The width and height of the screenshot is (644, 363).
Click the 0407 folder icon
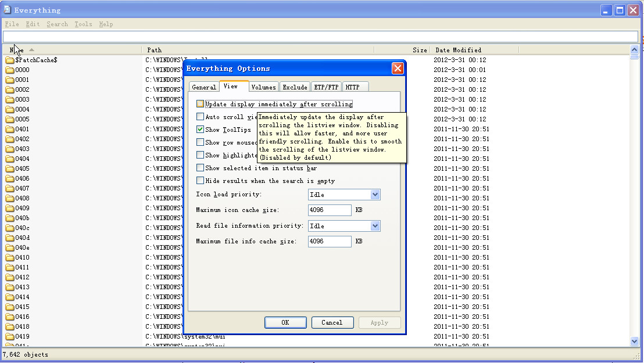(x=10, y=188)
